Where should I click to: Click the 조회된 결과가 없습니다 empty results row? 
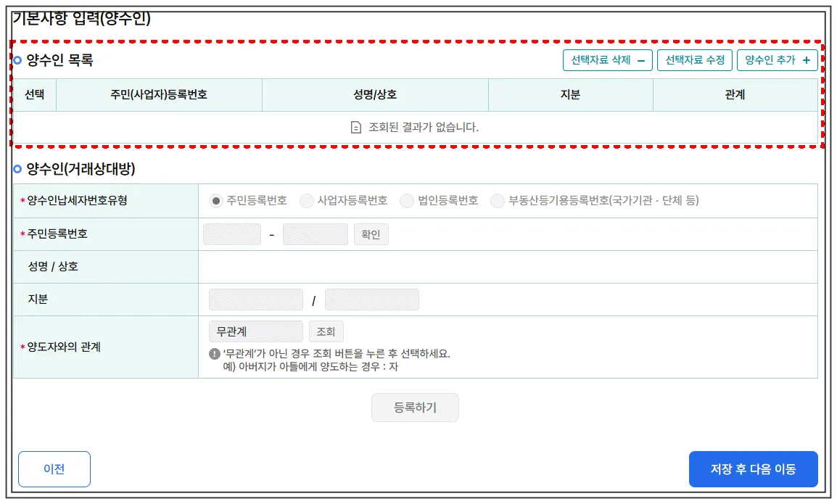tap(418, 125)
